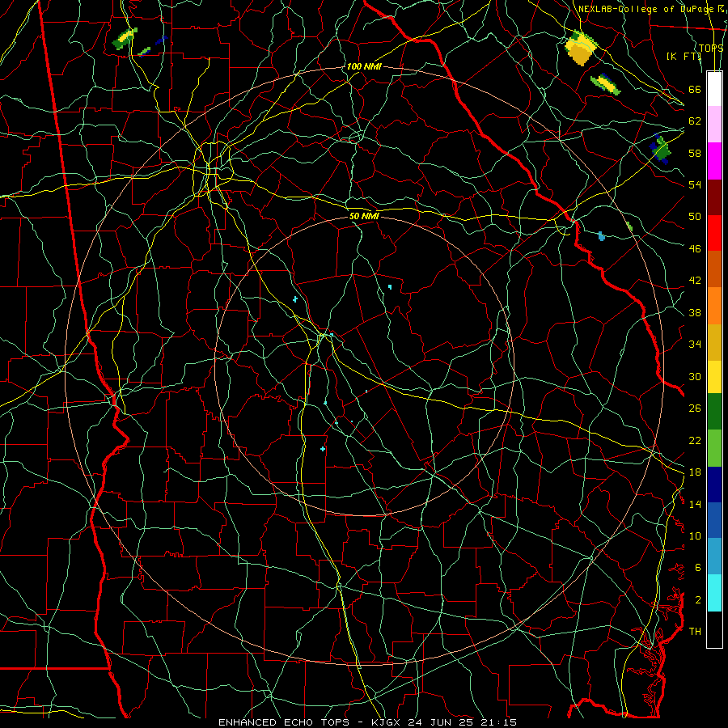Click the white swatch on the tops scale

(x=714, y=89)
